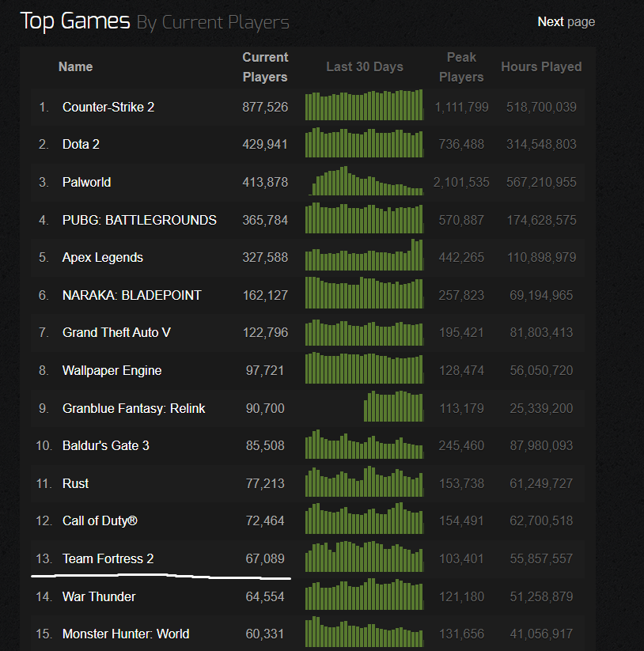
Task: Select current players value 97,721
Action: 265,370
